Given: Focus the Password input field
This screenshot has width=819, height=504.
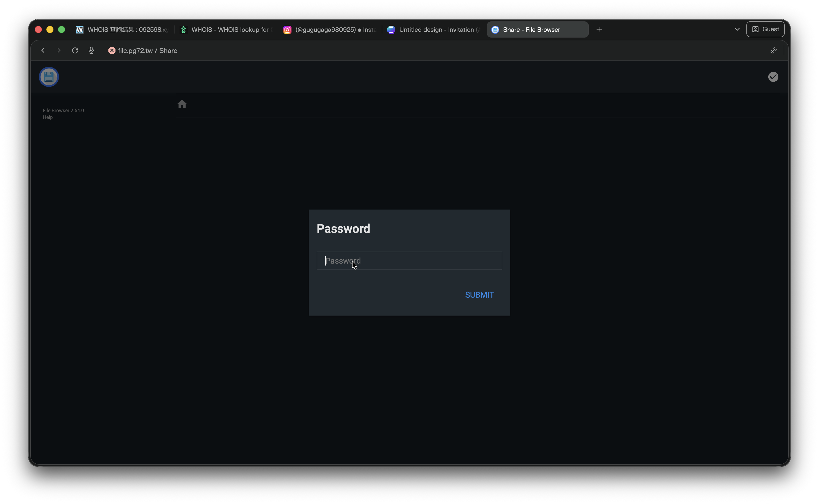Looking at the screenshot, I should 409,261.
